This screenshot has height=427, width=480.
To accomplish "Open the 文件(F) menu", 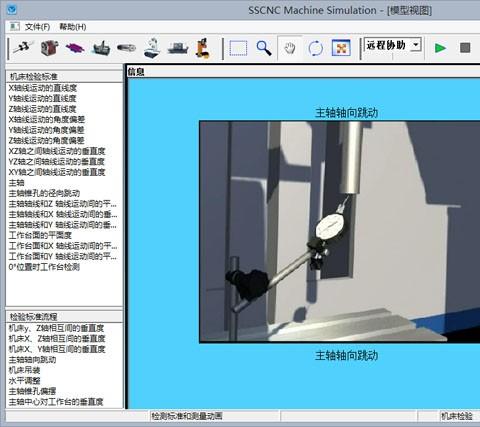I will point(37,27).
